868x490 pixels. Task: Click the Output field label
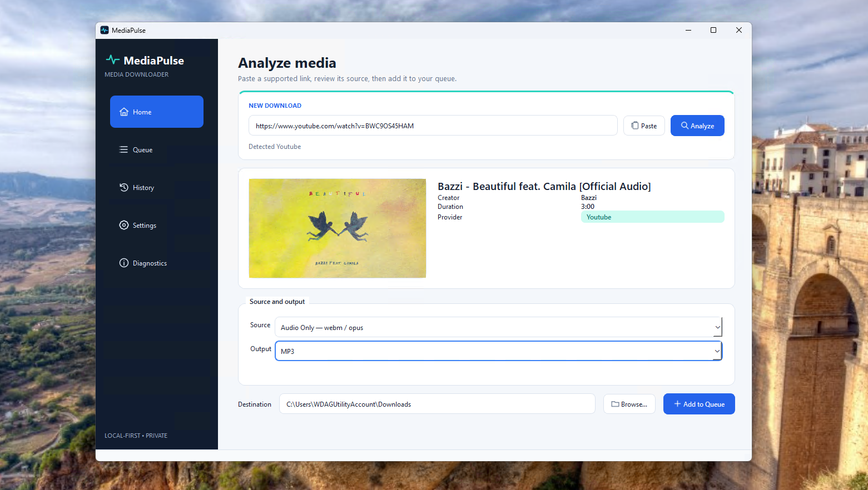(261, 349)
